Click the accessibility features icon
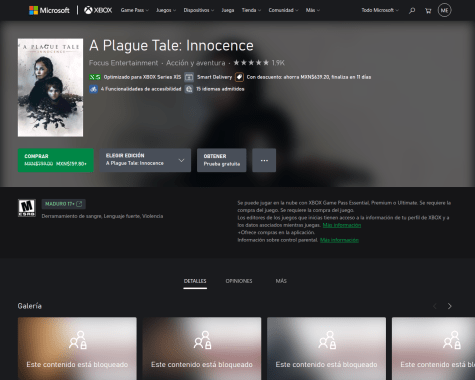Image resolution: width=475 pixels, height=380 pixels. (93, 89)
